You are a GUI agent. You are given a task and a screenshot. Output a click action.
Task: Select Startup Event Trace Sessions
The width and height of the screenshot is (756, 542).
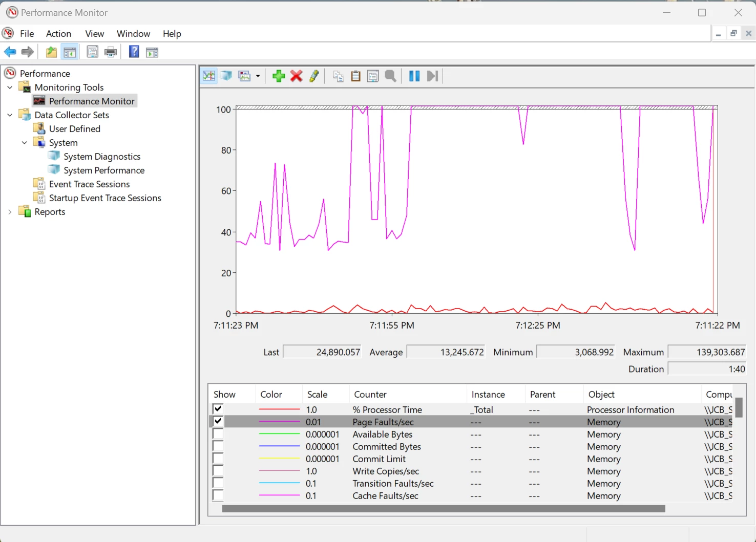[x=105, y=198]
